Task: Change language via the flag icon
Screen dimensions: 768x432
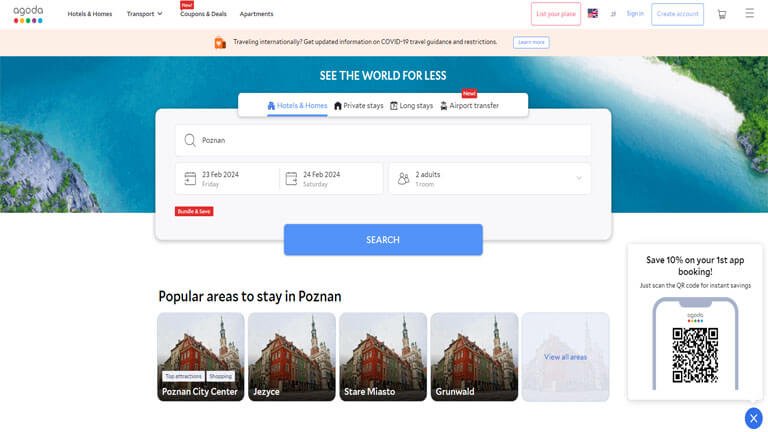Action: (x=593, y=13)
